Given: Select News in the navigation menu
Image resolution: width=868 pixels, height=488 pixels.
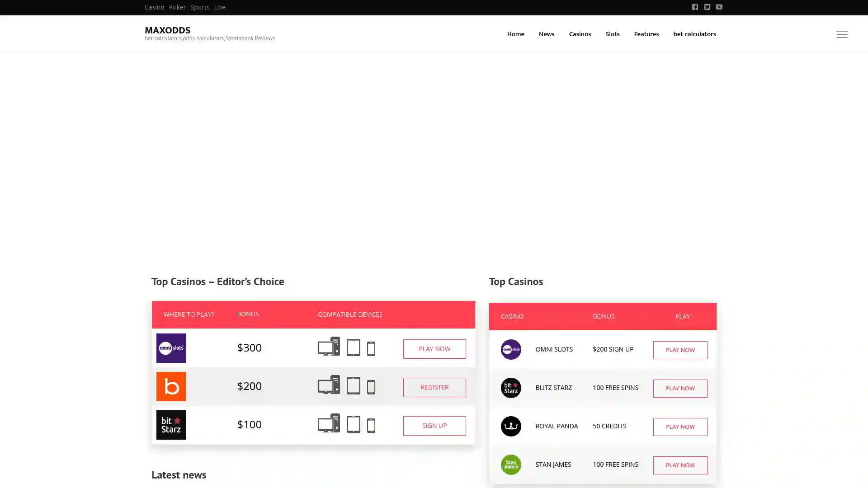Looking at the screenshot, I should pyautogui.click(x=546, y=34).
